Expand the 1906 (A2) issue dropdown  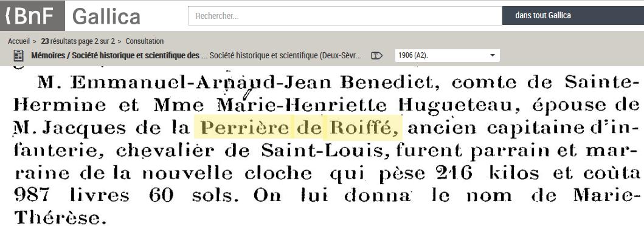447,55
